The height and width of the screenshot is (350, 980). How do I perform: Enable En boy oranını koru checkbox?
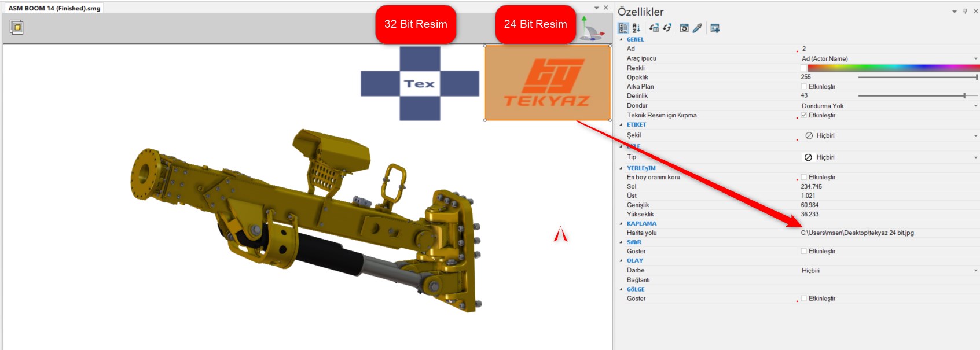[x=804, y=177]
